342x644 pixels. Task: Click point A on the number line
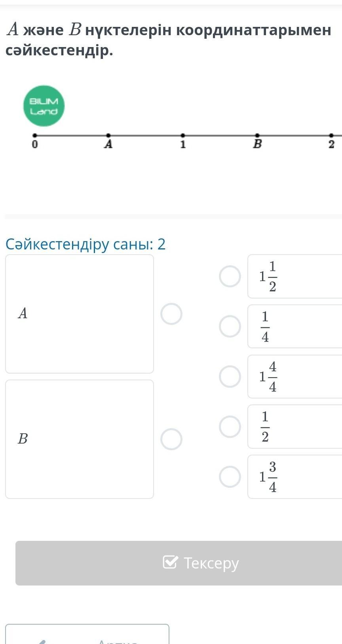pos(108,136)
